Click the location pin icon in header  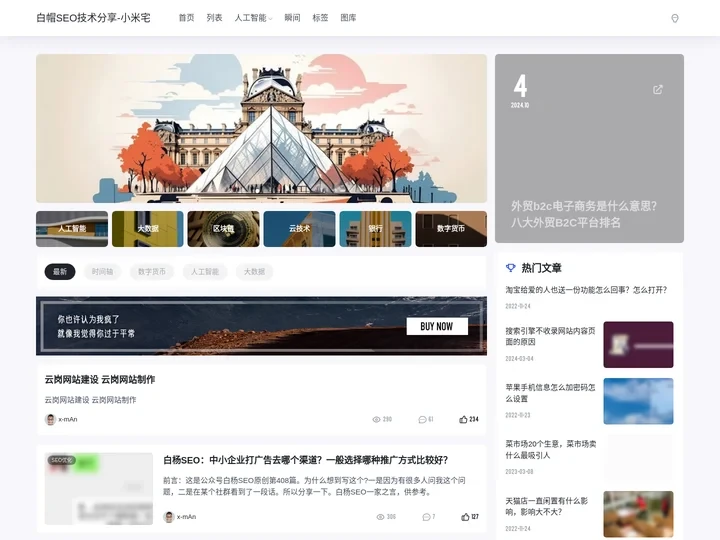[x=675, y=18]
